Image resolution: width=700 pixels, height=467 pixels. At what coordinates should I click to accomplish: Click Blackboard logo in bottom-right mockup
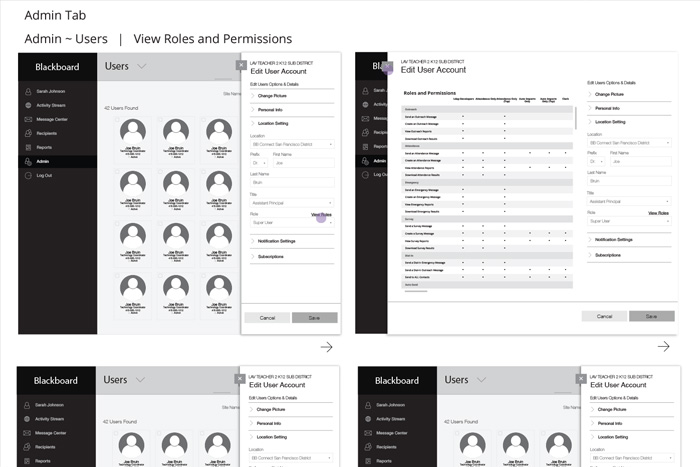[x=397, y=381]
